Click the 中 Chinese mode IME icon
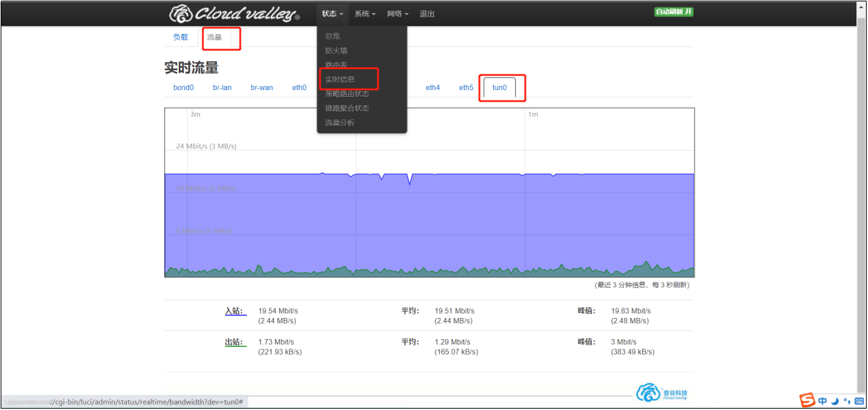This screenshot has height=410, width=868. [x=823, y=400]
